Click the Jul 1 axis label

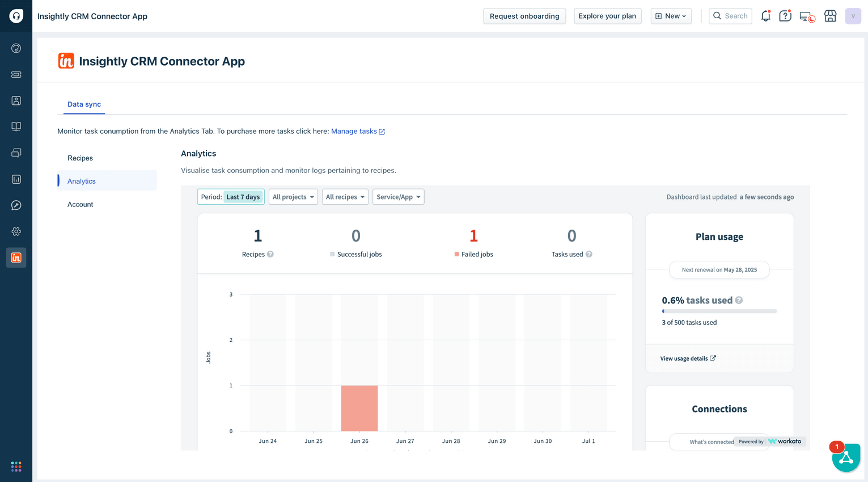(x=588, y=441)
